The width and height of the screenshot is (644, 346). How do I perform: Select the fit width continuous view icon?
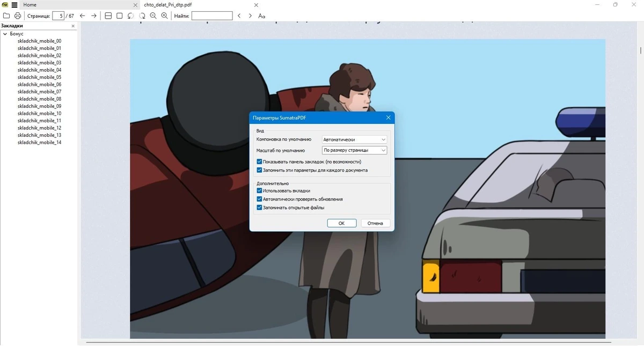click(x=108, y=16)
